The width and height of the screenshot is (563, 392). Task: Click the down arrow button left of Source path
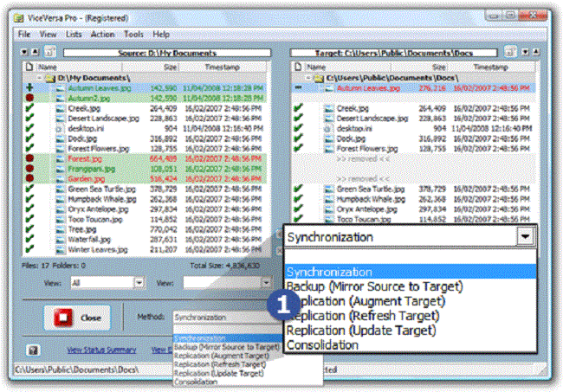click(x=24, y=53)
